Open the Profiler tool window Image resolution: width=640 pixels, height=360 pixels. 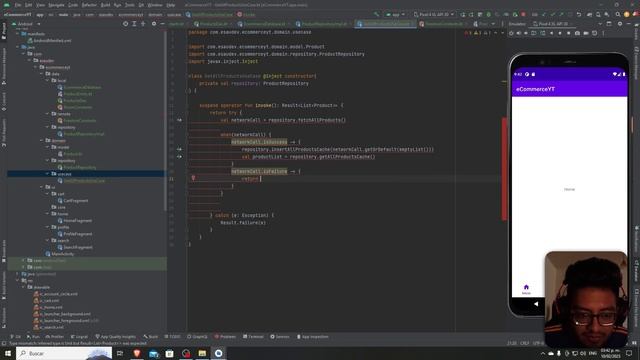point(54,337)
